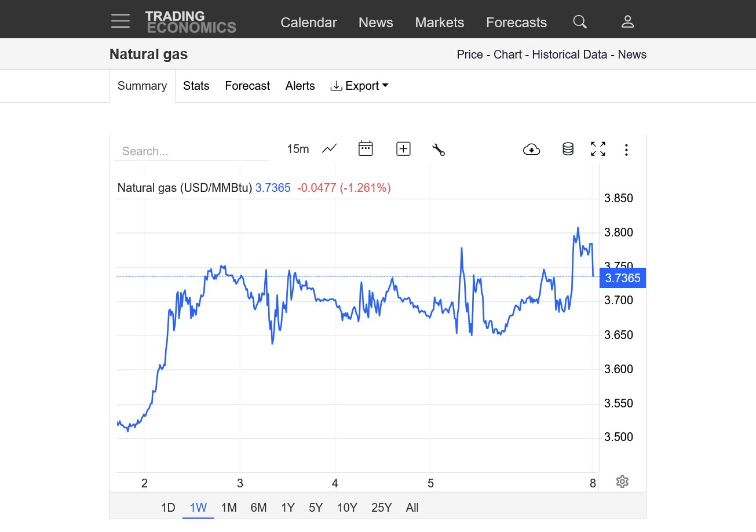Click into the chart Search field
Viewport: 756px width, 532px height.
191,151
